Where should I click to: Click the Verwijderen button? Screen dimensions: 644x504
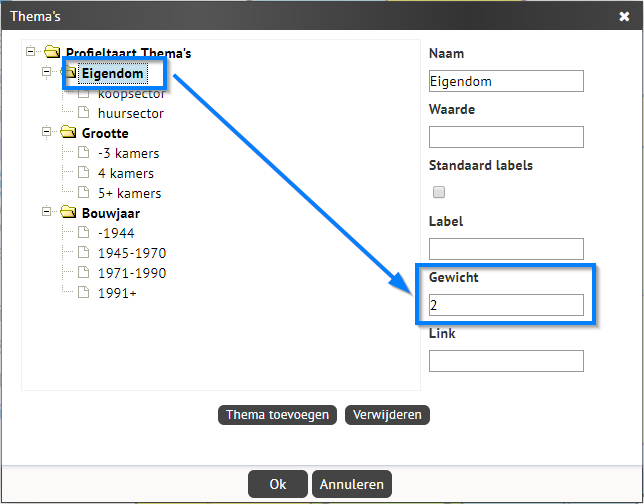pyautogui.click(x=387, y=415)
